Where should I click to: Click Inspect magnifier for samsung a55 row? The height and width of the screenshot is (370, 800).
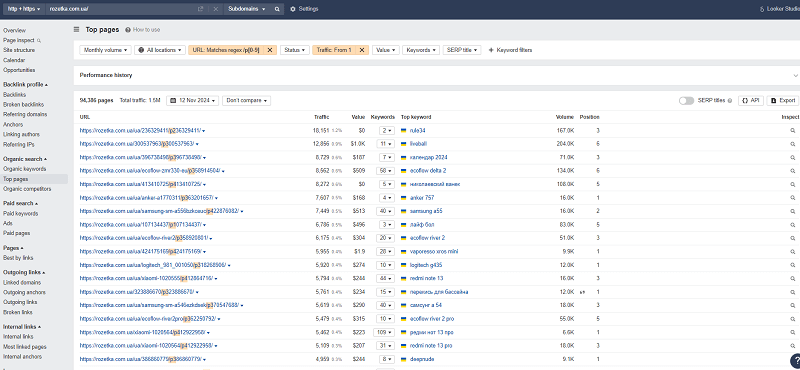(x=793, y=211)
